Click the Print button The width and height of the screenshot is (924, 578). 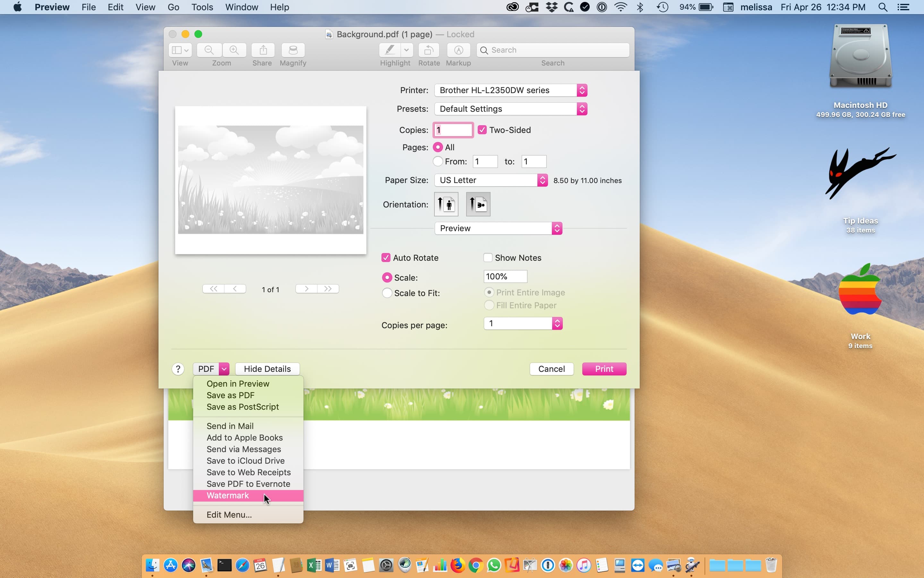pyautogui.click(x=604, y=369)
